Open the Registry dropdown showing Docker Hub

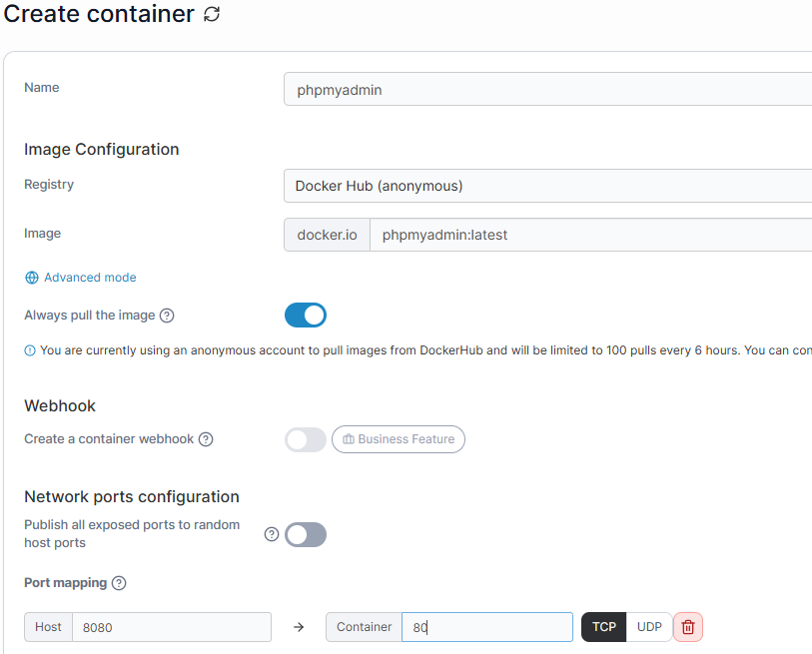547,186
